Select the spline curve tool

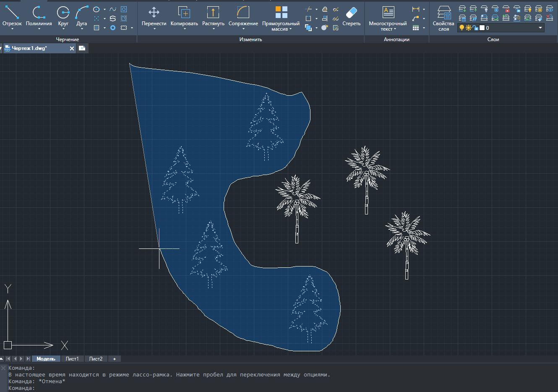click(x=113, y=9)
